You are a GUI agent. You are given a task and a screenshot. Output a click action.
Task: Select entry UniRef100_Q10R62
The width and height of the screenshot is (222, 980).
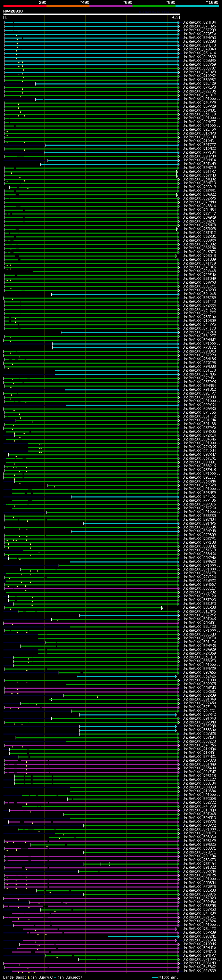tap(199, 76)
